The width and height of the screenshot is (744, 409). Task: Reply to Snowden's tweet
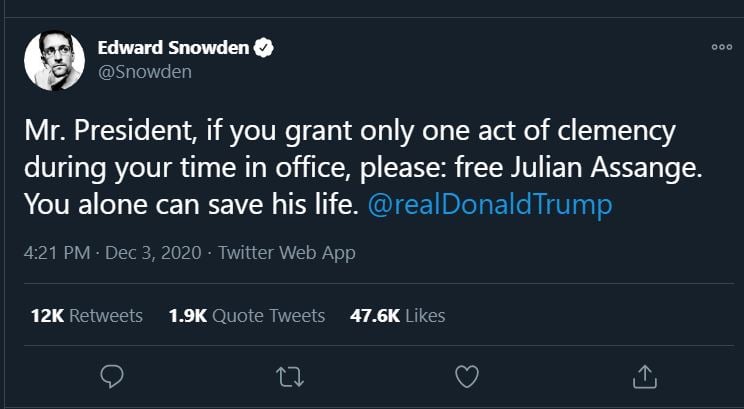point(112,376)
